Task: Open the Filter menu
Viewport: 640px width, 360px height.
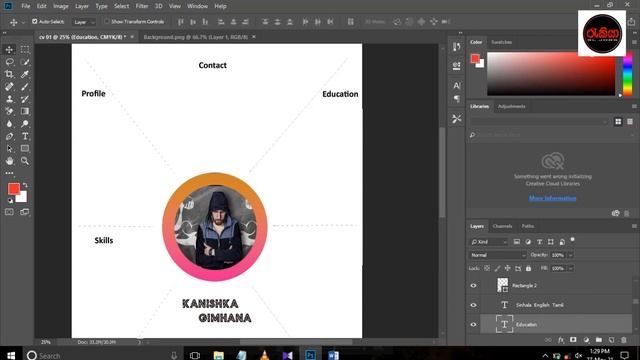Action: point(142,6)
